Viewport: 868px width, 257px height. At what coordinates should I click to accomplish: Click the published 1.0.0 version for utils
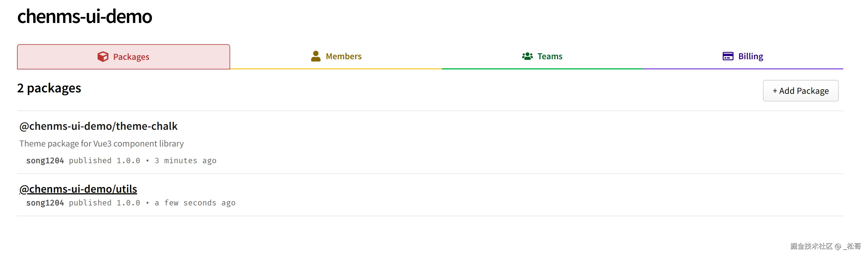(x=104, y=203)
